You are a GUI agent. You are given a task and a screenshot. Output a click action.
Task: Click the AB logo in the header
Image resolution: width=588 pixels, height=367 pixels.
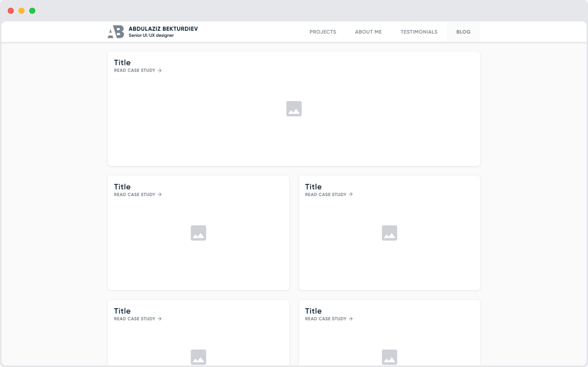[116, 32]
